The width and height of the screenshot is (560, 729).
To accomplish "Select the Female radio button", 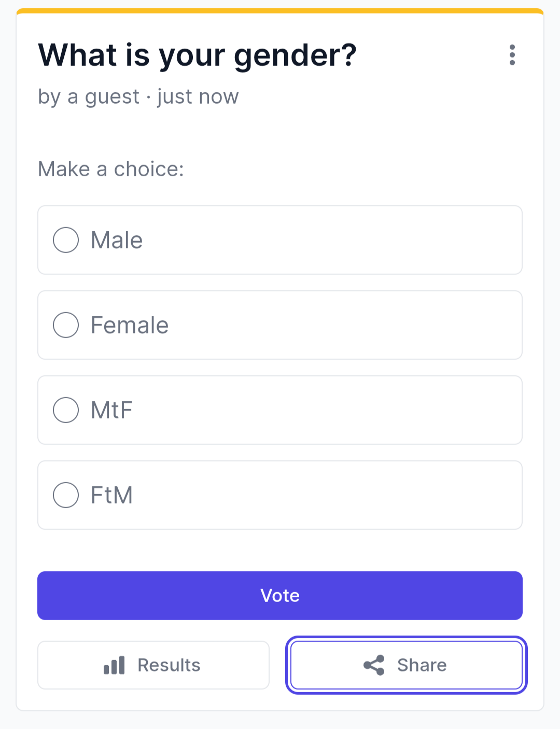I will [x=66, y=325].
